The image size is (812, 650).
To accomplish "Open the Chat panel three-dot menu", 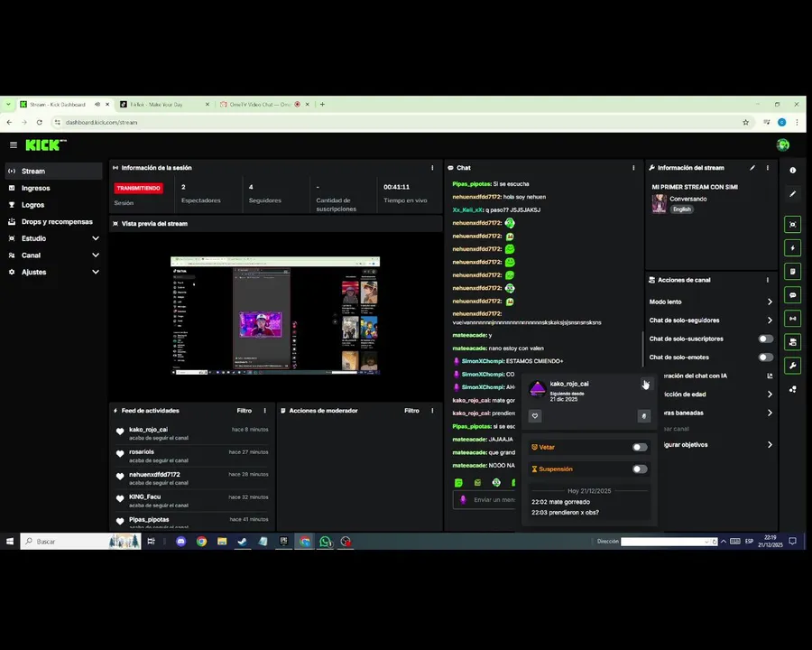I will pos(632,168).
